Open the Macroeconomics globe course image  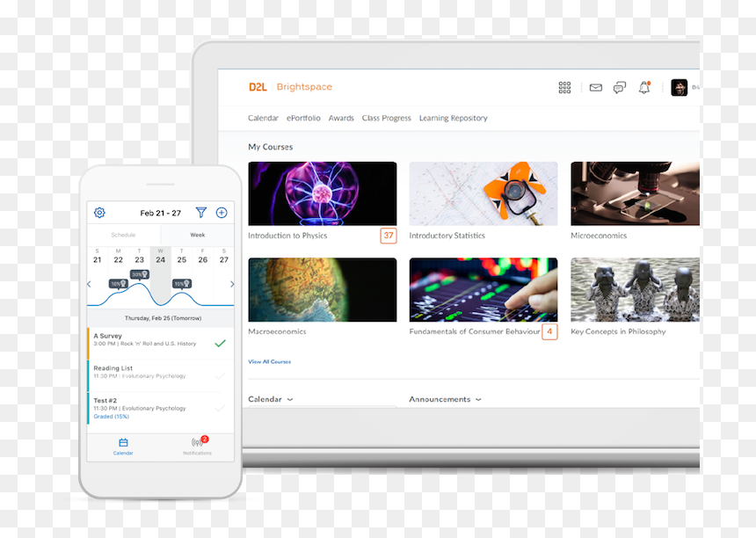coord(323,290)
